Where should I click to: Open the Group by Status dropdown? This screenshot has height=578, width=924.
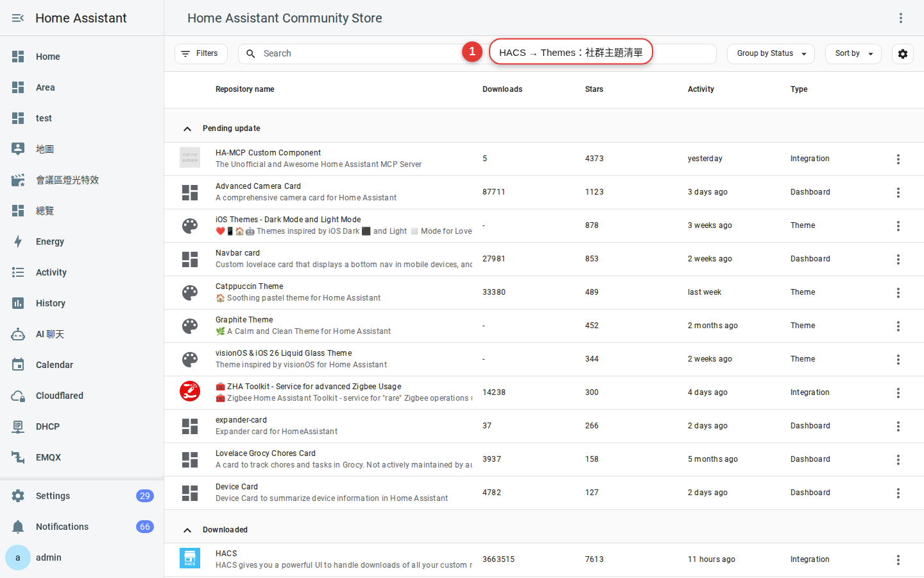tap(771, 54)
